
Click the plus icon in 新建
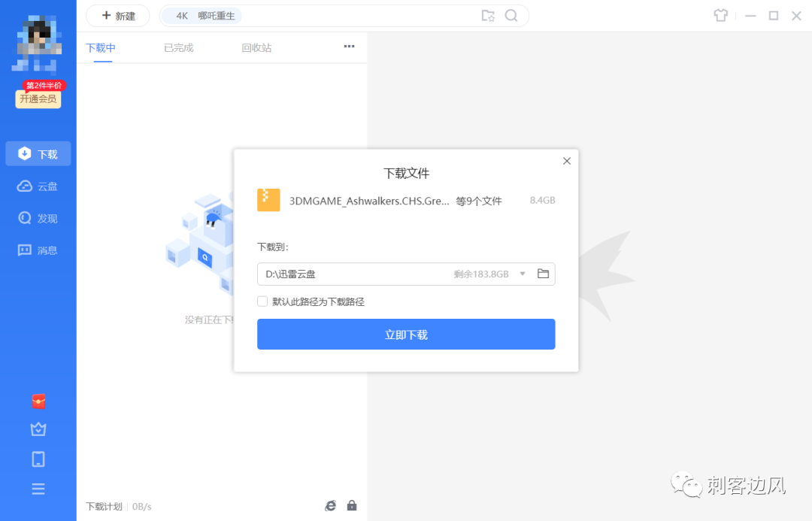(106, 16)
